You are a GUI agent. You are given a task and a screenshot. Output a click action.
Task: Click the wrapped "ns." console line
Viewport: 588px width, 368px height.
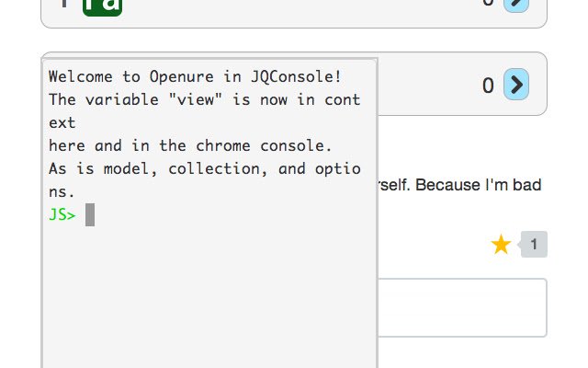[62, 192]
